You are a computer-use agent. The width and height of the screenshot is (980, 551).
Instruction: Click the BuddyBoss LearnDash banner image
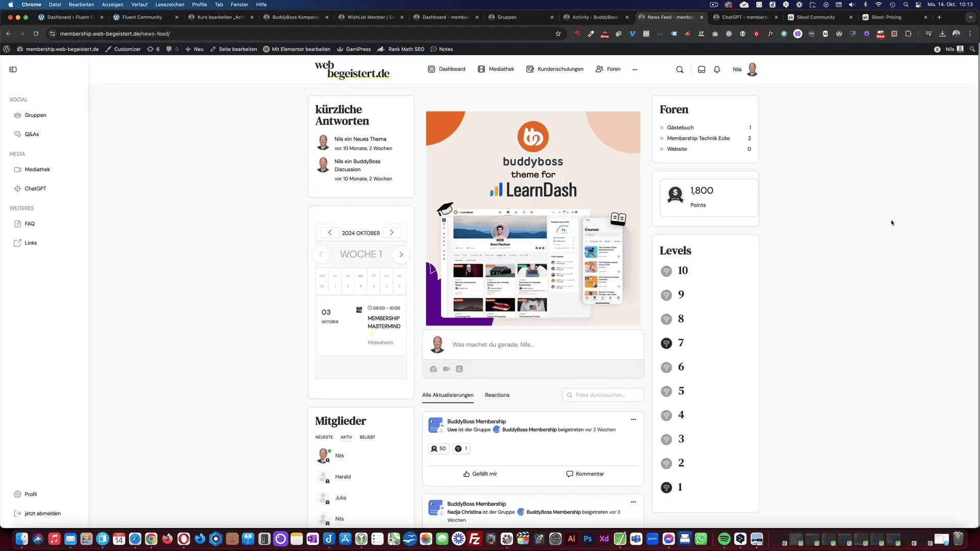pos(533,218)
